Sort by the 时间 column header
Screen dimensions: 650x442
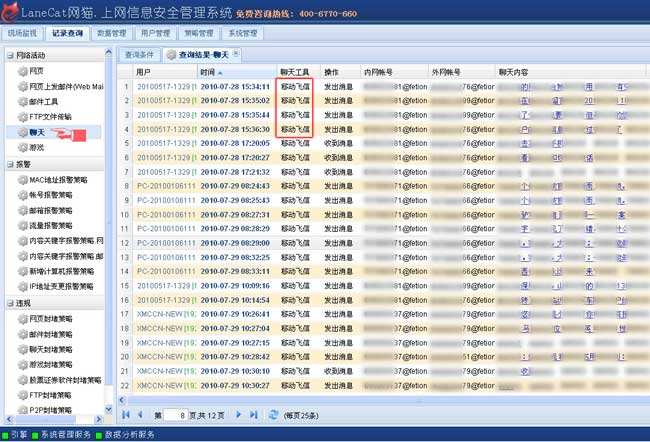pos(237,72)
